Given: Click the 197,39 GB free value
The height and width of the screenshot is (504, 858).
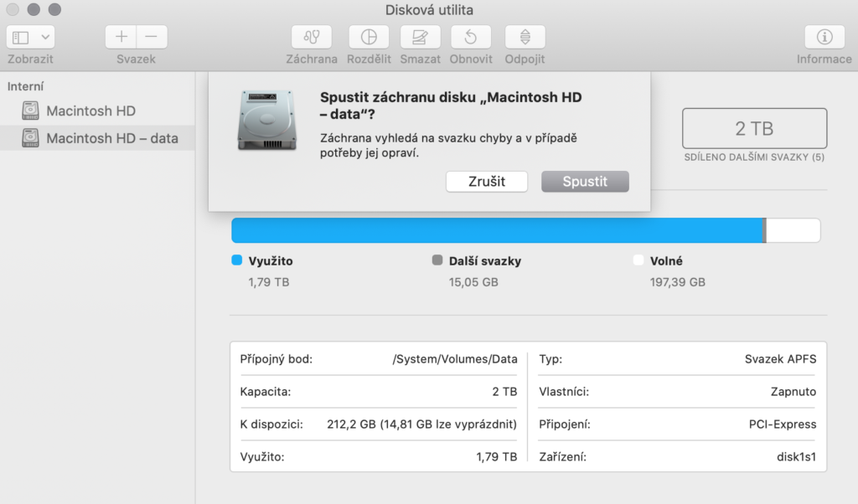Looking at the screenshot, I should [677, 283].
